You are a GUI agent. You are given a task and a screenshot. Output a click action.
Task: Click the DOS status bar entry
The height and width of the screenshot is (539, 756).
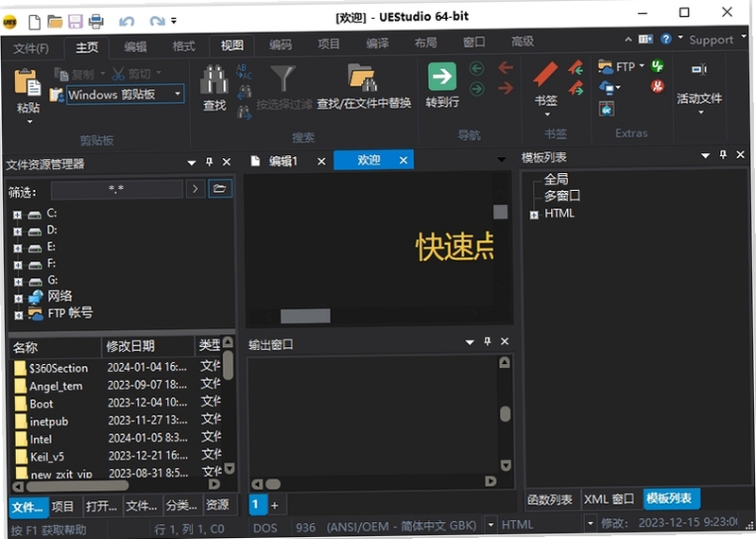coord(266,528)
